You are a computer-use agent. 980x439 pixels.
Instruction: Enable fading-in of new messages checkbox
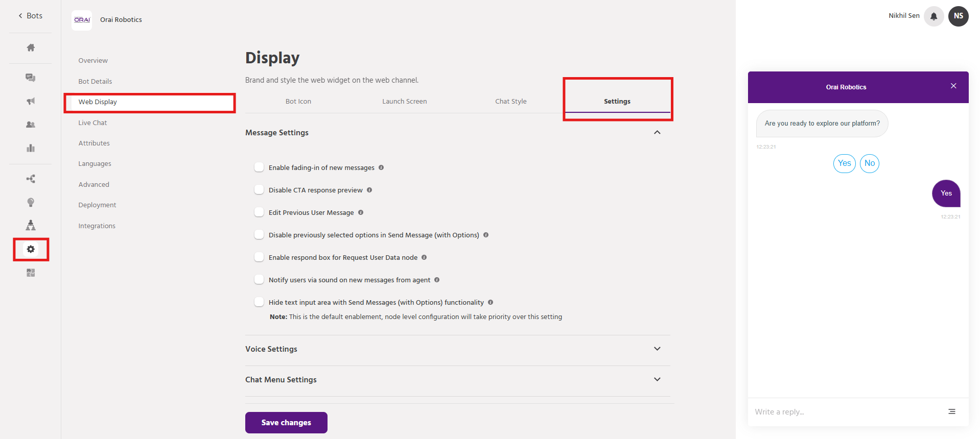[259, 167]
